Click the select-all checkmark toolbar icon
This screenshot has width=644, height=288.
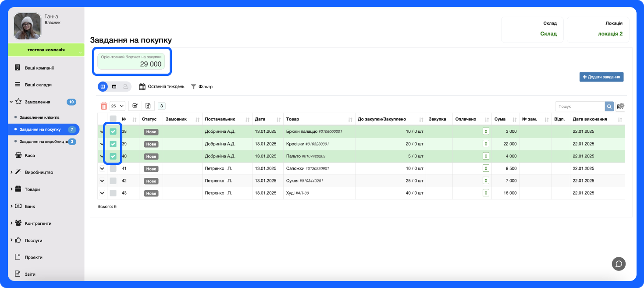(135, 106)
